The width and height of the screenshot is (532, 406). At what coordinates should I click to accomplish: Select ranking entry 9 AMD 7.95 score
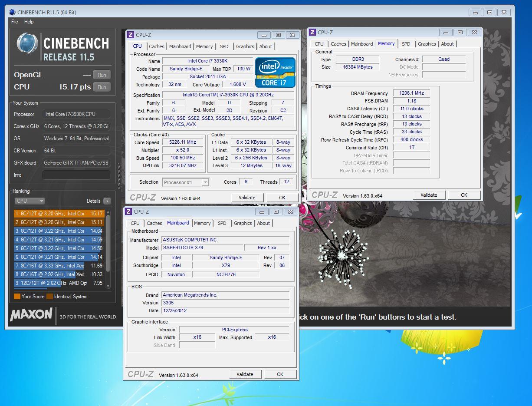pyautogui.click(x=59, y=283)
